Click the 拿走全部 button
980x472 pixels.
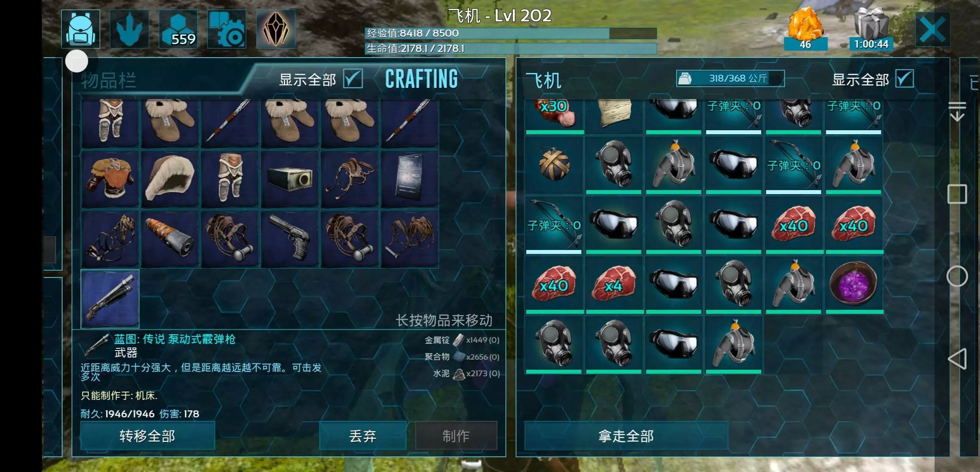pyautogui.click(x=626, y=436)
